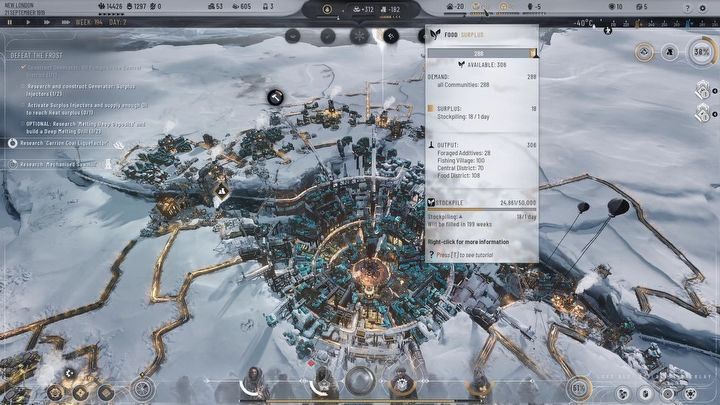
Task: Click the shield icon showing 10
Action: click(615, 6)
